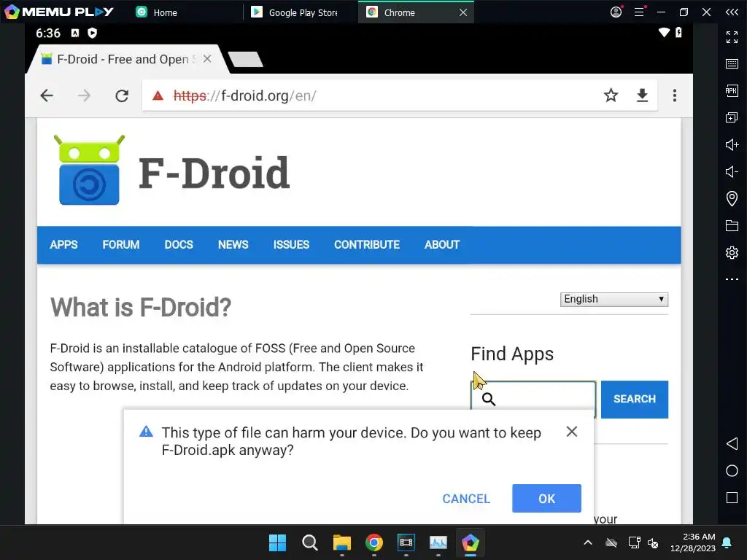Open MEmu shared folder
Viewport: 747px width, 560px height.
[x=732, y=225]
